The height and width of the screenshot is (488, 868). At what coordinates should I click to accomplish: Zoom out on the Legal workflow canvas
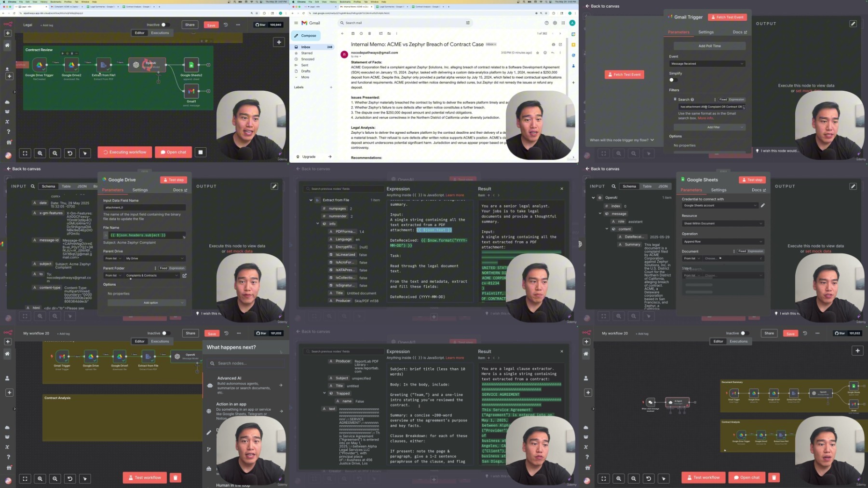coord(55,153)
